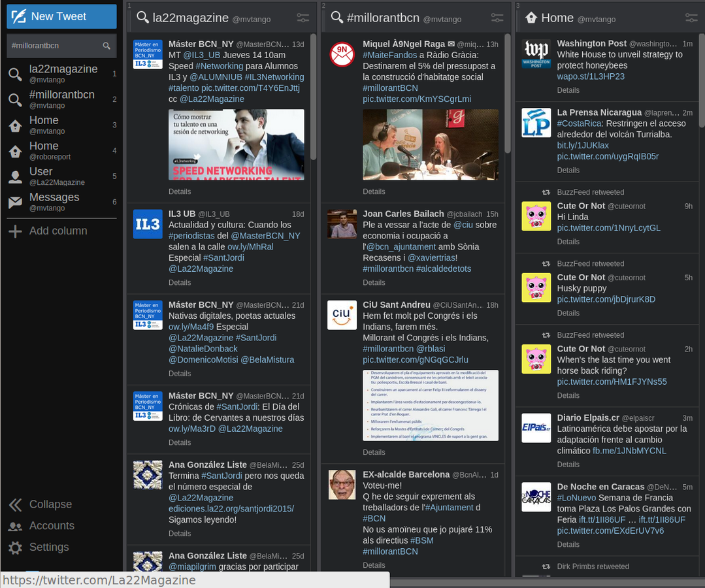Click Cute Or Not avatar on Hi Linda tweet

pyautogui.click(x=536, y=216)
